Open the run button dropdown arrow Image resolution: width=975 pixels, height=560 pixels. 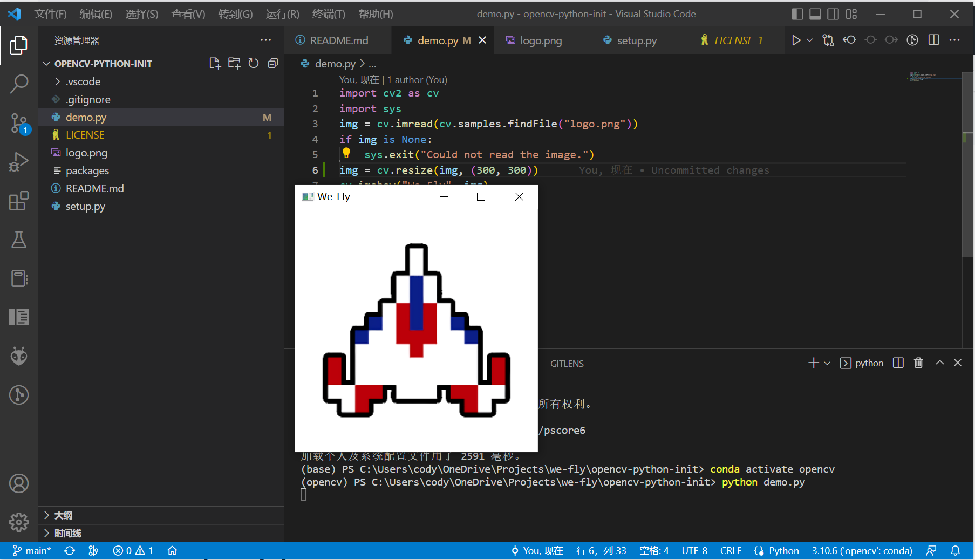810,40
